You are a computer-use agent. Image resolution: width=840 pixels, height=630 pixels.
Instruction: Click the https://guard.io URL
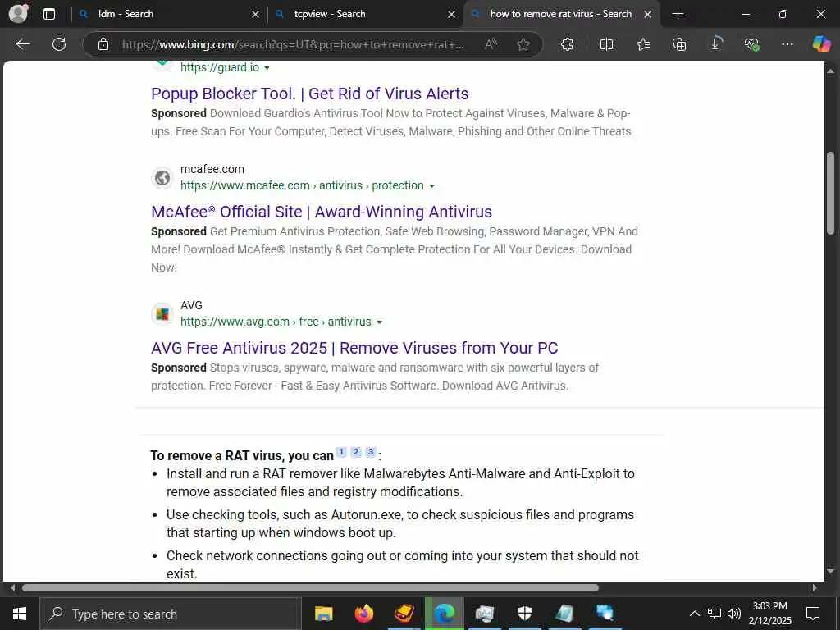[220, 67]
